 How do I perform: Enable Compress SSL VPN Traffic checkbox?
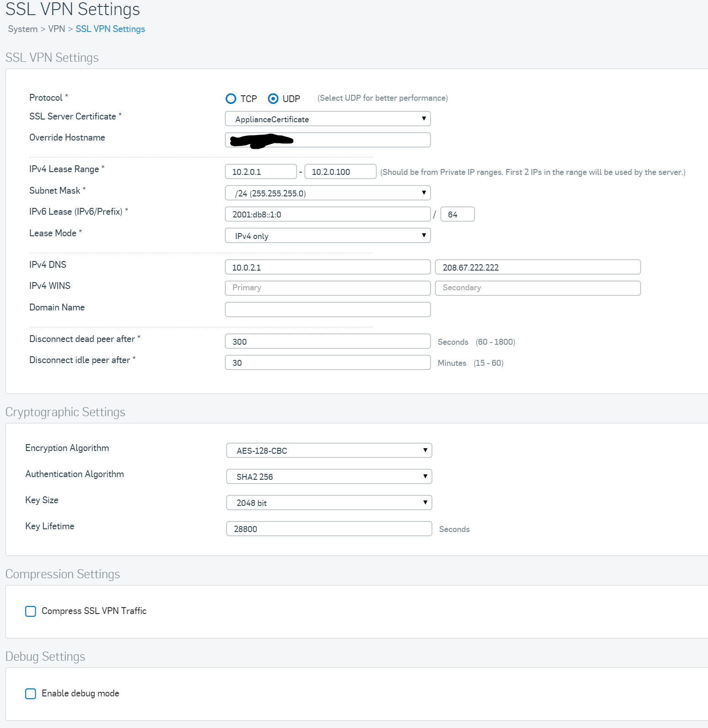pyautogui.click(x=31, y=611)
